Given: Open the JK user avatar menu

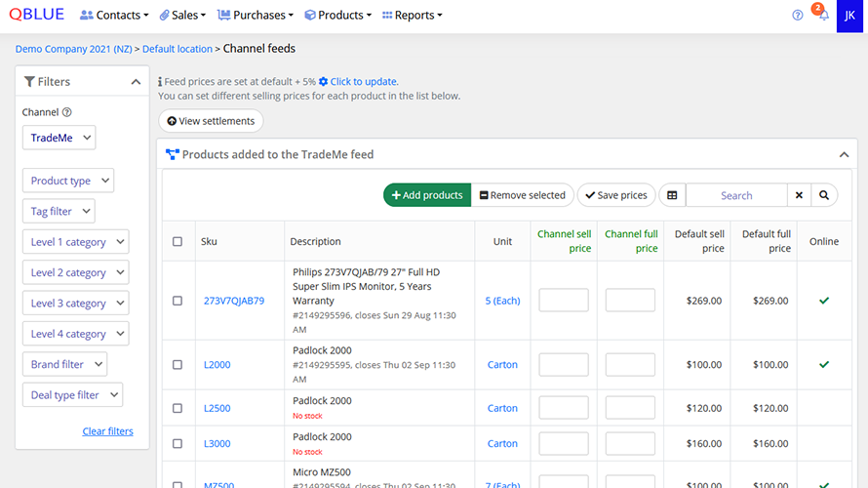Looking at the screenshot, I should (851, 16).
